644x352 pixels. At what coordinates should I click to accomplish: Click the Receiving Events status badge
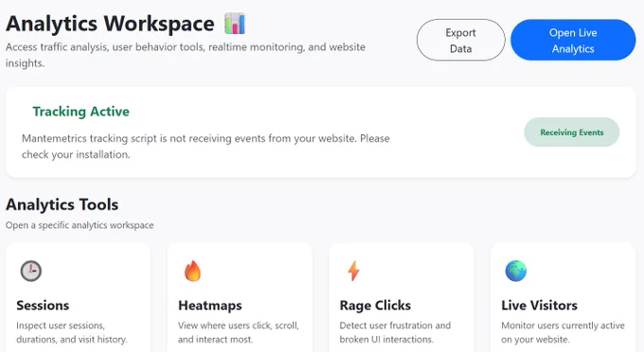point(572,132)
